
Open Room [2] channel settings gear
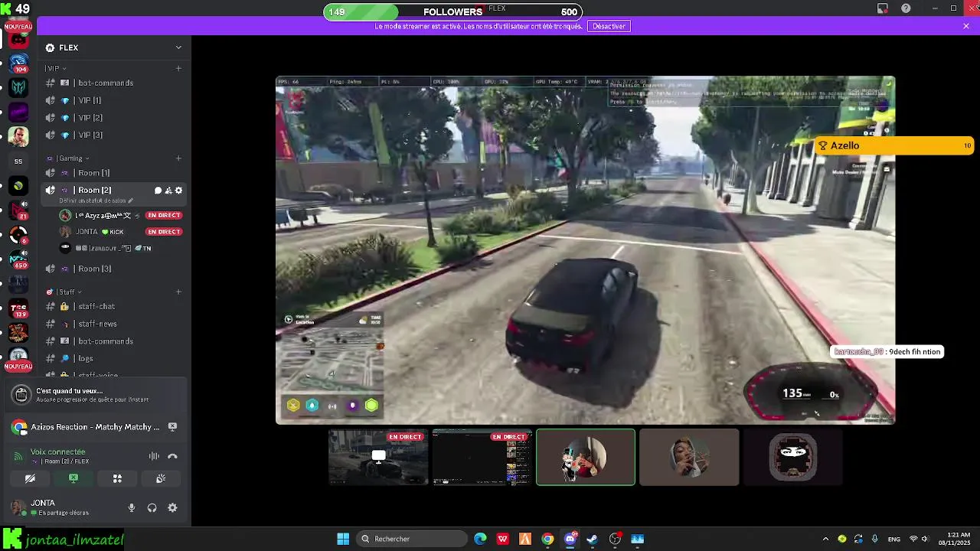[179, 191]
